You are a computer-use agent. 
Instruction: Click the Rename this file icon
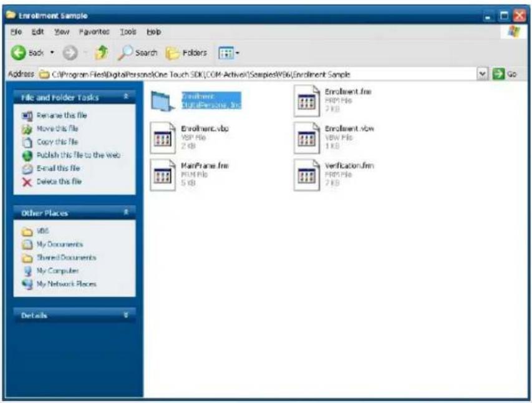27,116
